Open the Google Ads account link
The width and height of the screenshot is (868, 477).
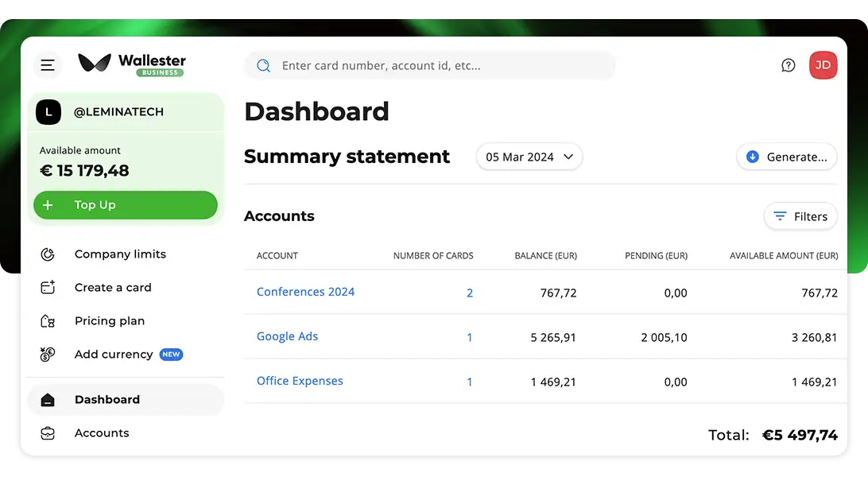(287, 336)
